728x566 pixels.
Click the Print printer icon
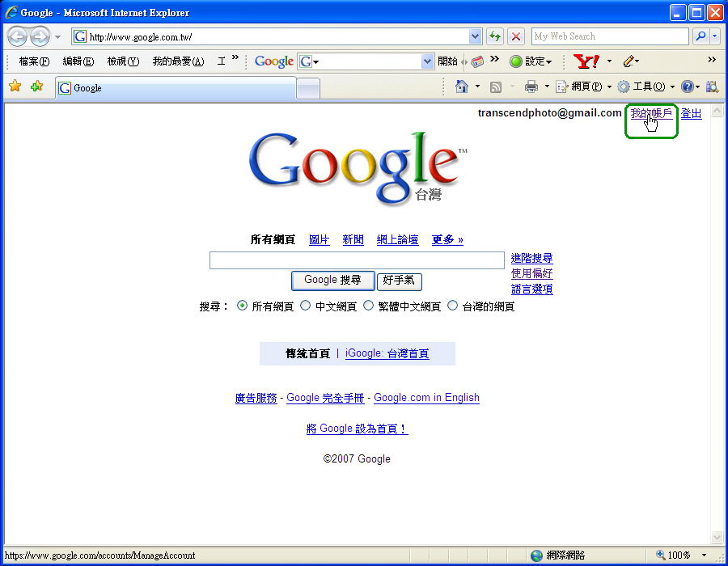point(531,87)
